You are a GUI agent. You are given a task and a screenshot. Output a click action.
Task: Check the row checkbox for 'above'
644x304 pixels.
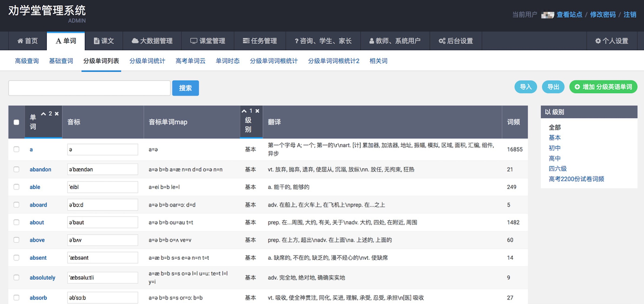click(16, 240)
